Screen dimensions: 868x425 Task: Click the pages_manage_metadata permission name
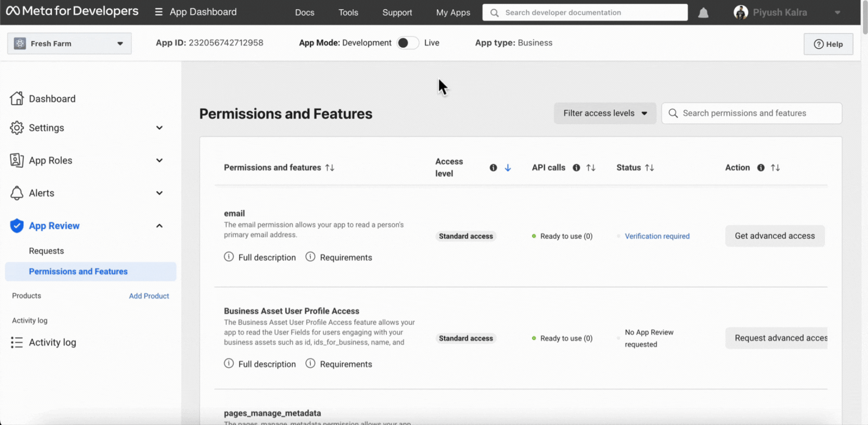272,413
